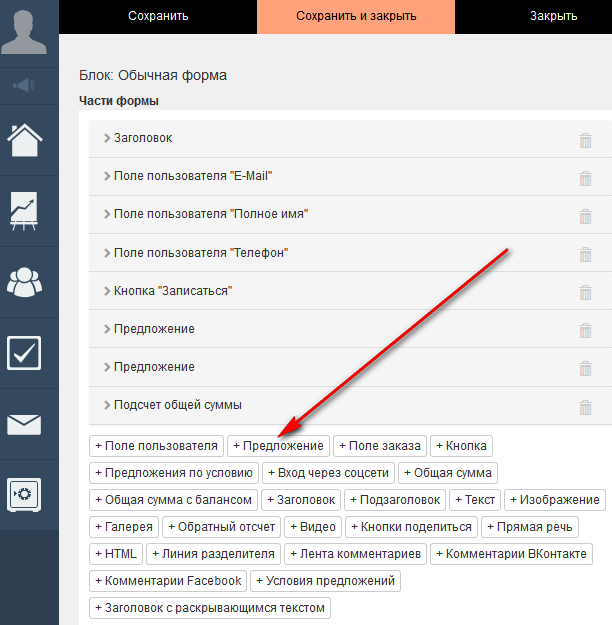
Task: Delete the second Предложение row
Action: point(585,369)
